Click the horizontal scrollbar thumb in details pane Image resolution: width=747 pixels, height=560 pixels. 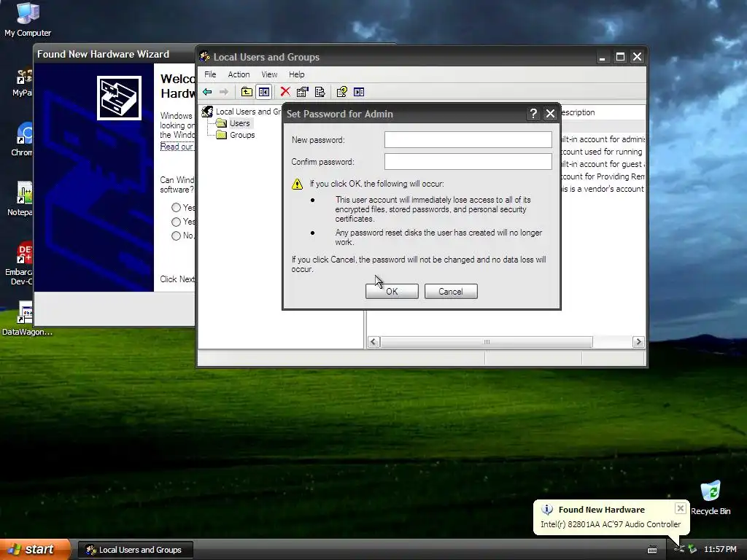tap(487, 342)
